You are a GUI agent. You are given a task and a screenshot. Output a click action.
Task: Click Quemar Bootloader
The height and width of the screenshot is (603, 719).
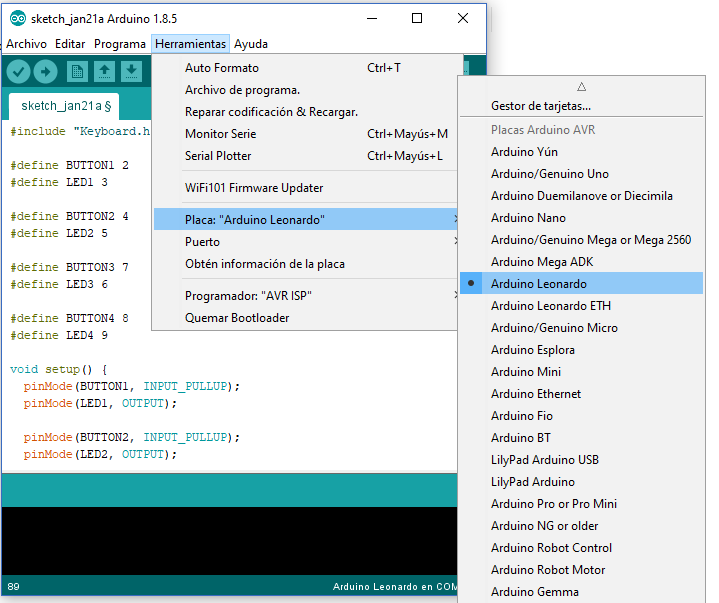point(305,318)
